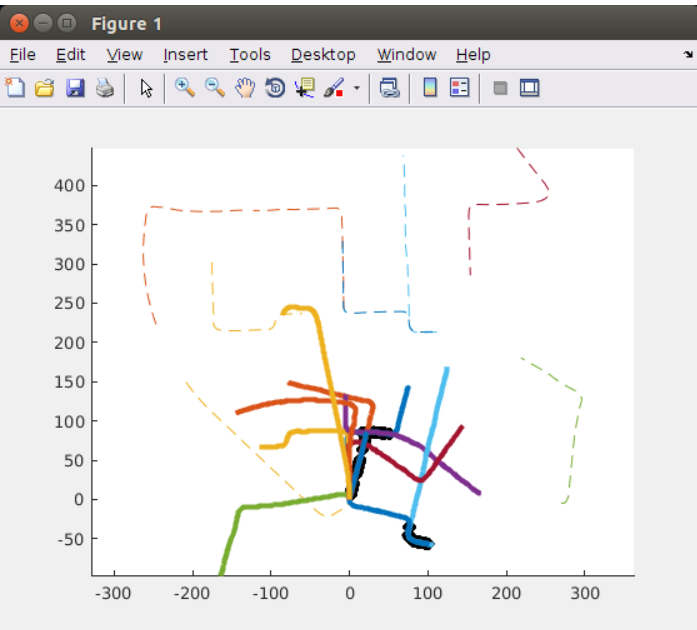Screen dimensions: 697x630
Task: Open a file via the folder icon
Action: pyautogui.click(x=44, y=88)
